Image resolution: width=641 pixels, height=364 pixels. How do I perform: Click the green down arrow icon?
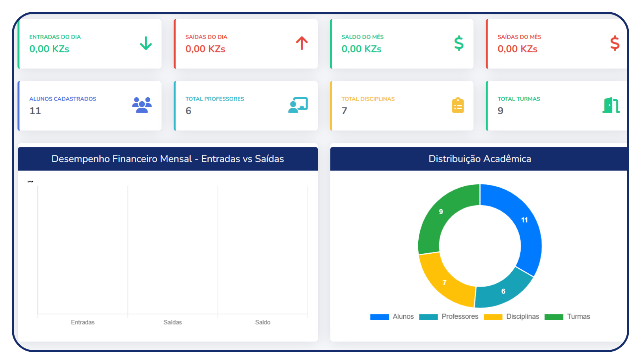(x=145, y=43)
